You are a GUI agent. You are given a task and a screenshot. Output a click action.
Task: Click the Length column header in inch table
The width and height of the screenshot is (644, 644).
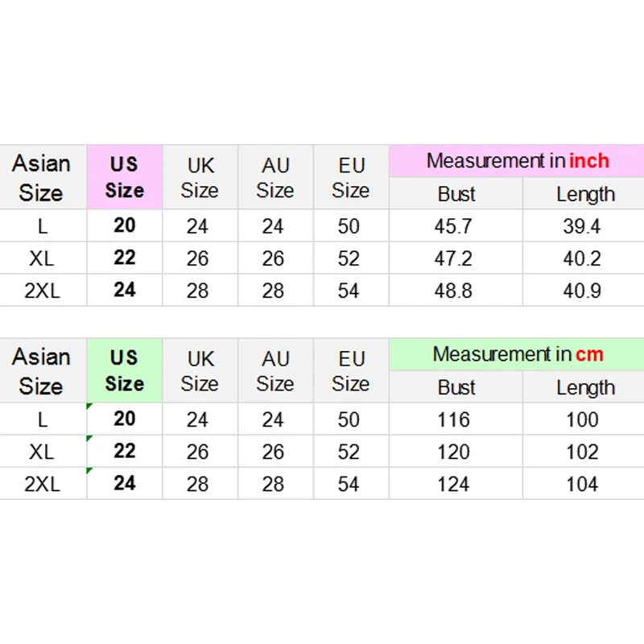tap(585, 194)
